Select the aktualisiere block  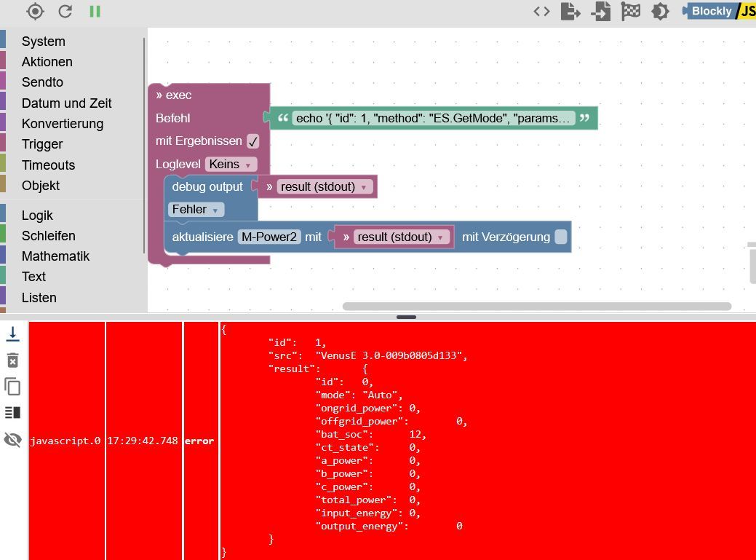pos(202,237)
